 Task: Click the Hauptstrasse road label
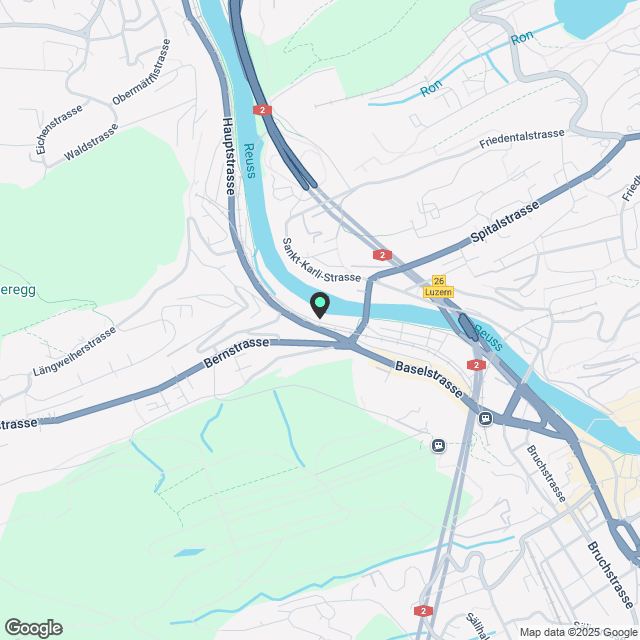(x=229, y=156)
